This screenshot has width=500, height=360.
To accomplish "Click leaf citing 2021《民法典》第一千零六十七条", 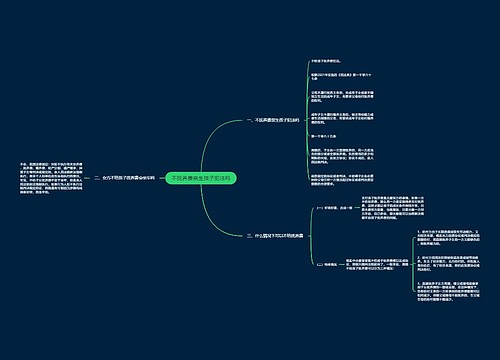I will (341, 77).
